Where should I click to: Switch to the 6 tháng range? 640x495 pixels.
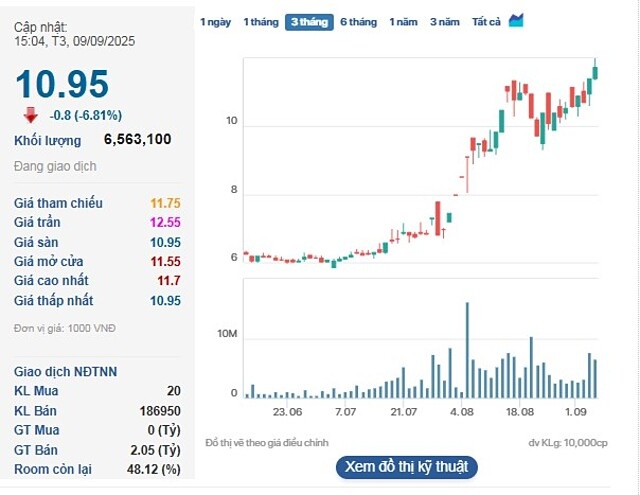click(x=358, y=22)
